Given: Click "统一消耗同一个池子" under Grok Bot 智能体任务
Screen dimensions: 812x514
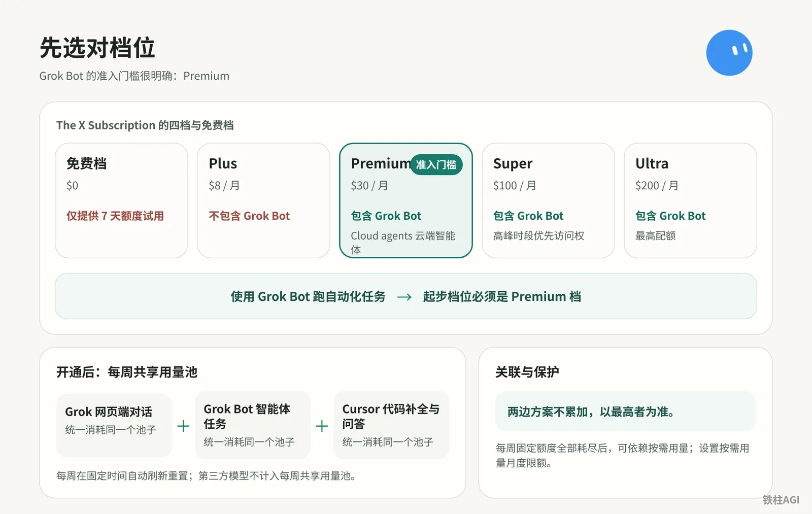Looking at the screenshot, I should (249, 442).
